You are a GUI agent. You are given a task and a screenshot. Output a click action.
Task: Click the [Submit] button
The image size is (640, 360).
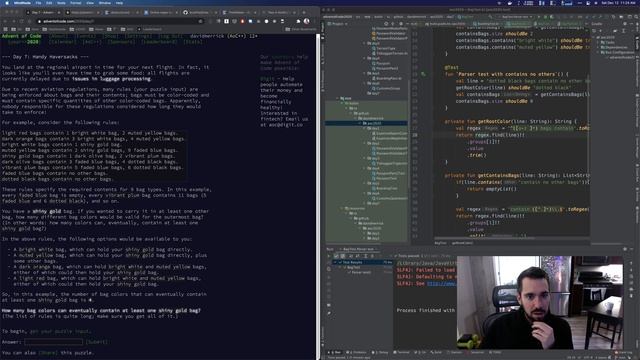coord(97,342)
